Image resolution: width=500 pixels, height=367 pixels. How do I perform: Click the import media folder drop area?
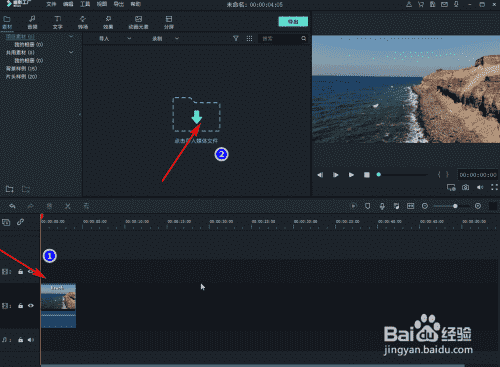point(196,115)
